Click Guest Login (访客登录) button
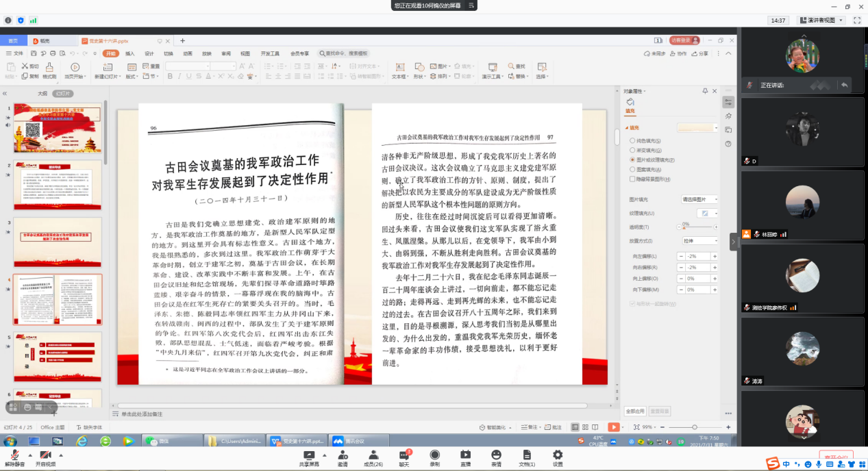Viewport: 868px width, 471px height. point(684,40)
